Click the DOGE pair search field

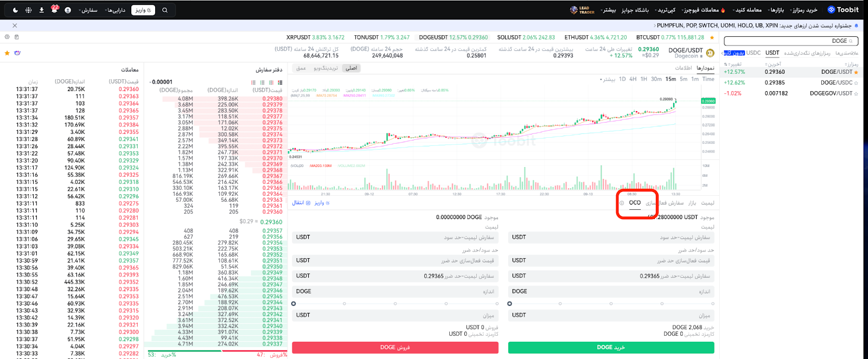click(x=791, y=41)
